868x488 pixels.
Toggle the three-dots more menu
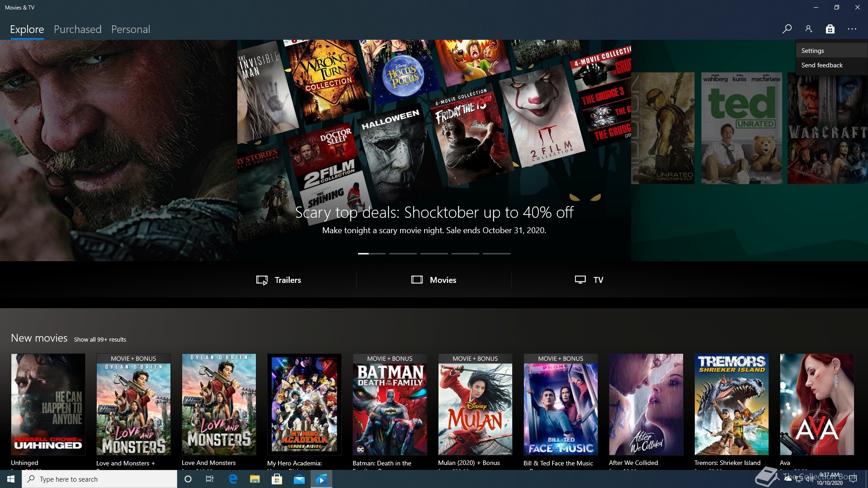tap(852, 29)
